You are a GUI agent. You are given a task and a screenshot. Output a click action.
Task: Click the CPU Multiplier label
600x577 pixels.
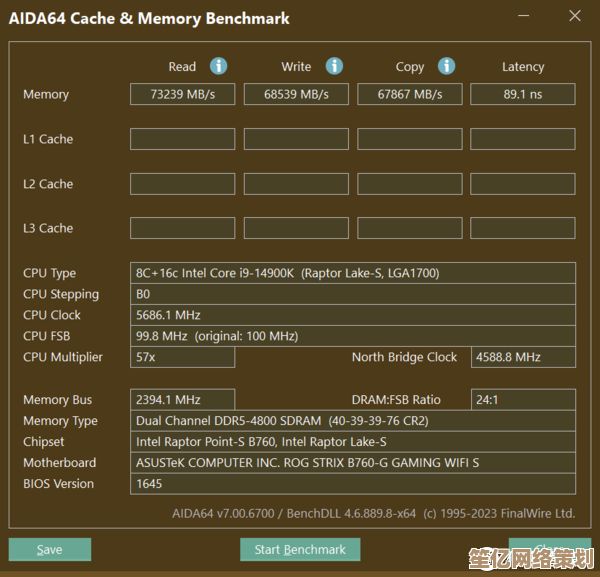coord(63,357)
